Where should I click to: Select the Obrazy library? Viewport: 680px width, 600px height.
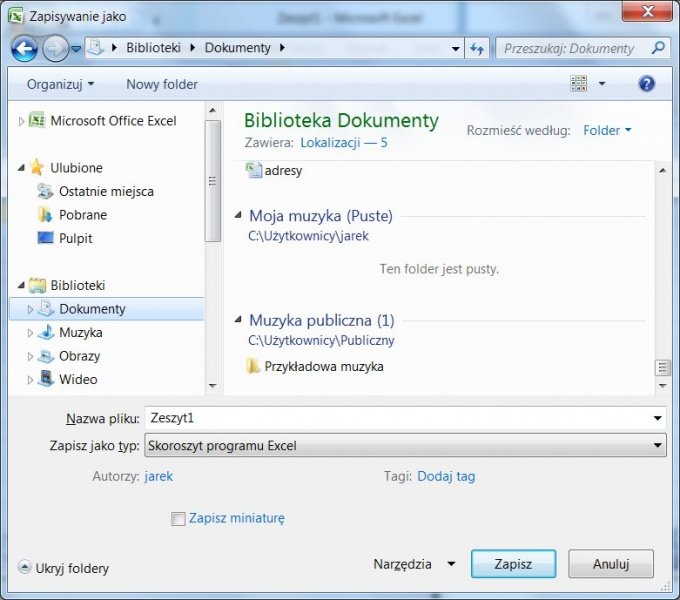click(x=79, y=356)
